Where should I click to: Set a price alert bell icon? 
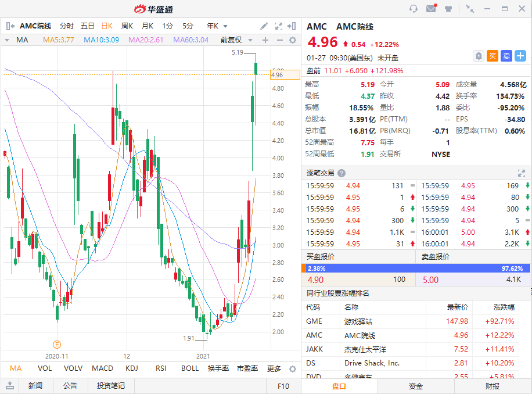coord(479,56)
